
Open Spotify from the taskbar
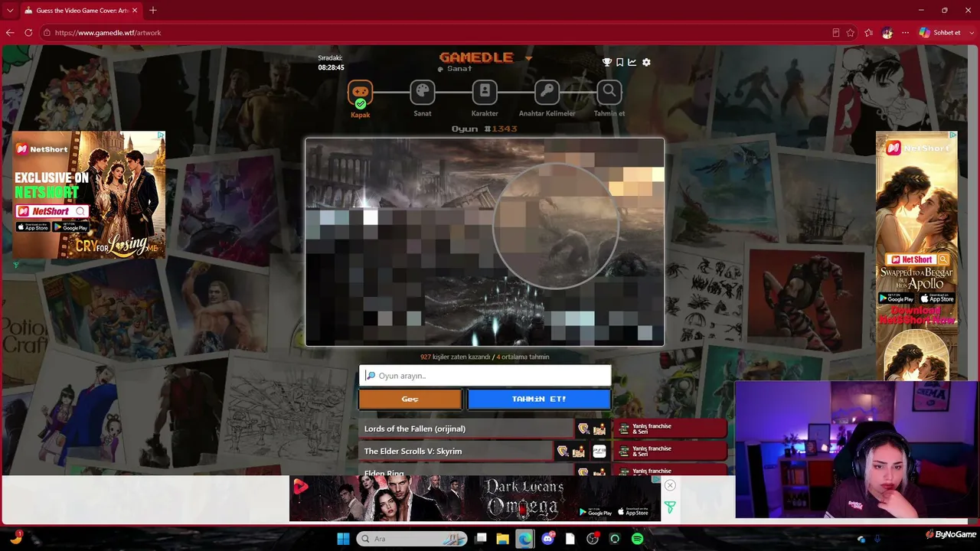pyautogui.click(x=638, y=539)
